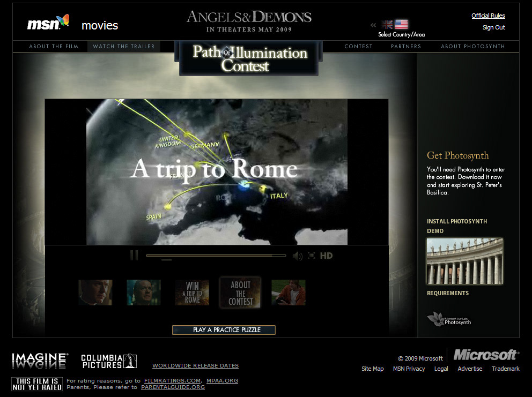
Task: Open Worldwide Release Dates link
Action: (x=195, y=366)
